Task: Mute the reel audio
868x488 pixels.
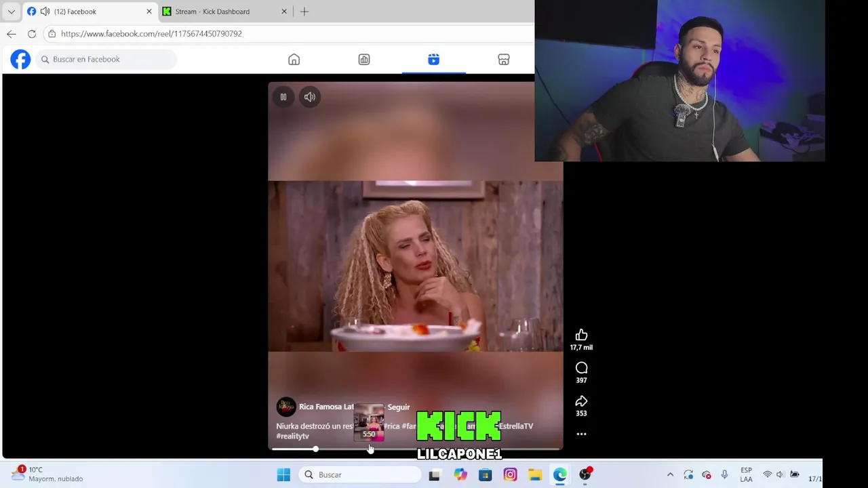Action: pos(310,97)
